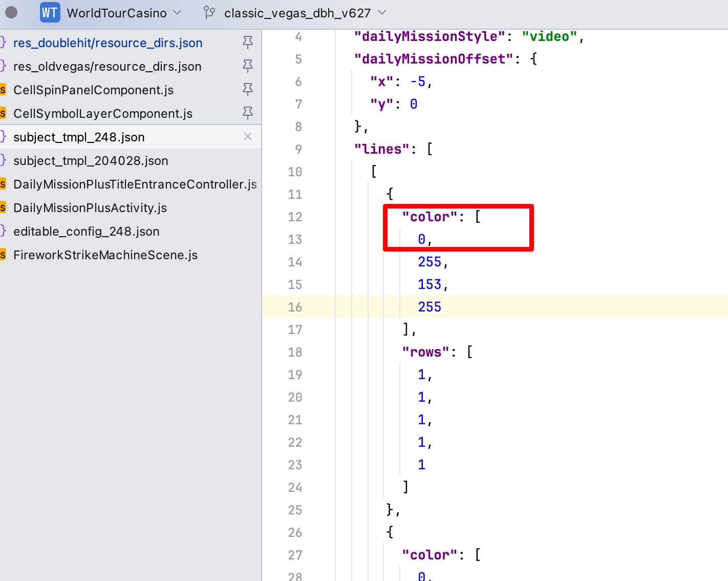Unpin res_oldvegas/resource_dirs.json tab
This screenshot has height=581, width=728.
pyautogui.click(x=248, y=66)
